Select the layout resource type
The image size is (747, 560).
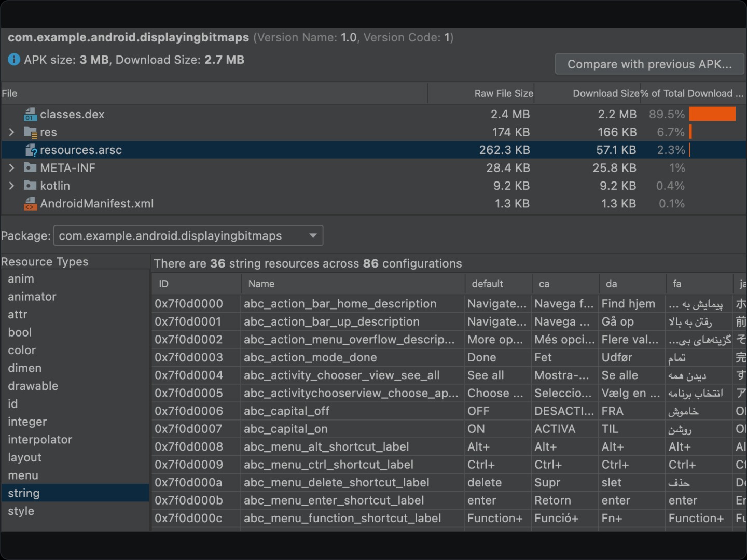75,457
